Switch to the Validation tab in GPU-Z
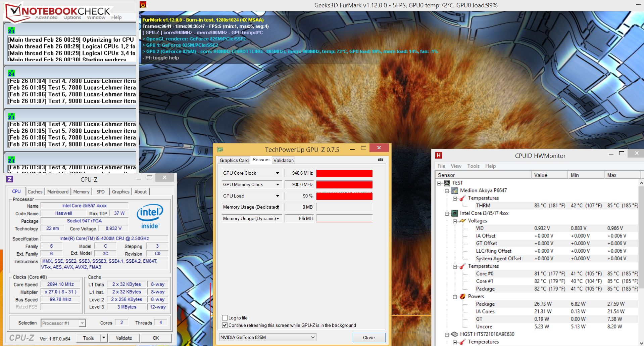The image size is (644, 346). pyautogui.click(x=284, y=160)
